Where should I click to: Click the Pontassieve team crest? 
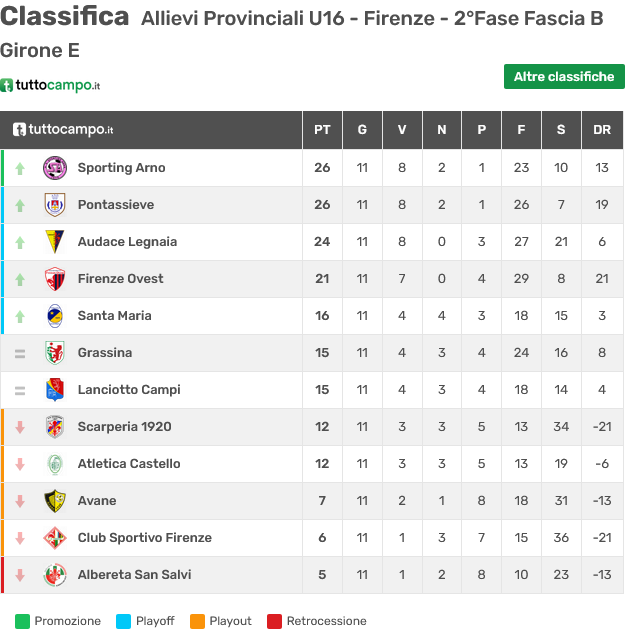(x=55, y=205)
